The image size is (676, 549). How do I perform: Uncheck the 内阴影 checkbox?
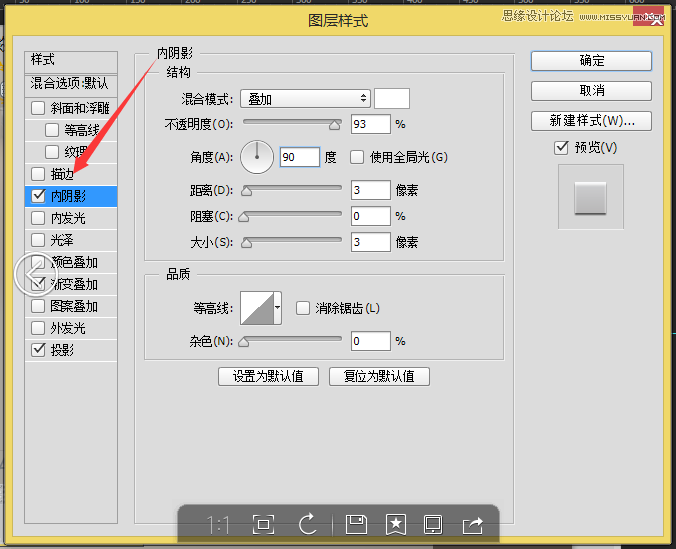(x=38, y=196)
